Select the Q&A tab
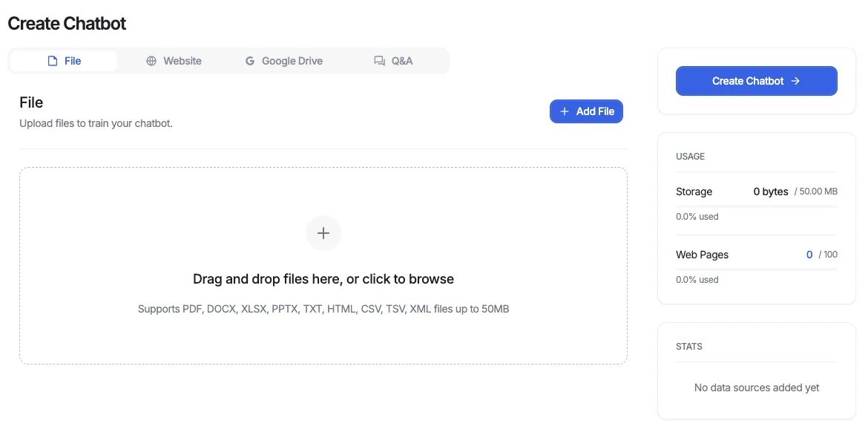The height and width of the screenshot is (441, 868). [x=392, y=60]
